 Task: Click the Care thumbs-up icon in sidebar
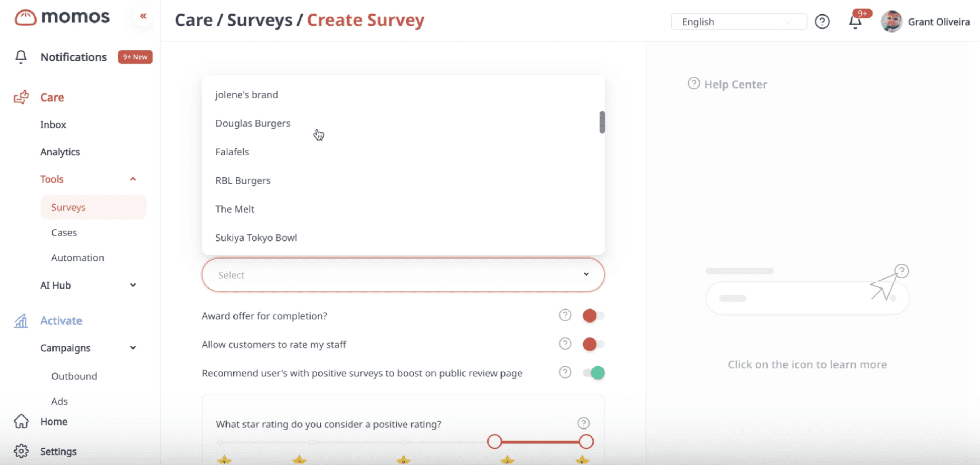[x=21, y=97]
